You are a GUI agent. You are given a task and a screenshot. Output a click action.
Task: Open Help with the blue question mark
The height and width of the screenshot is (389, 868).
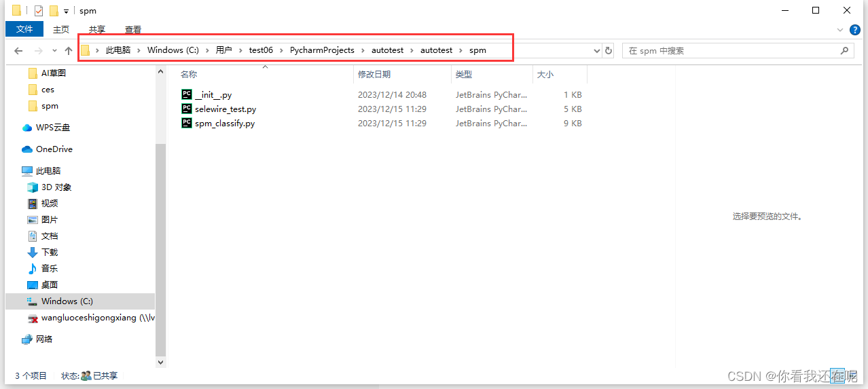click(x=855, y=30)
